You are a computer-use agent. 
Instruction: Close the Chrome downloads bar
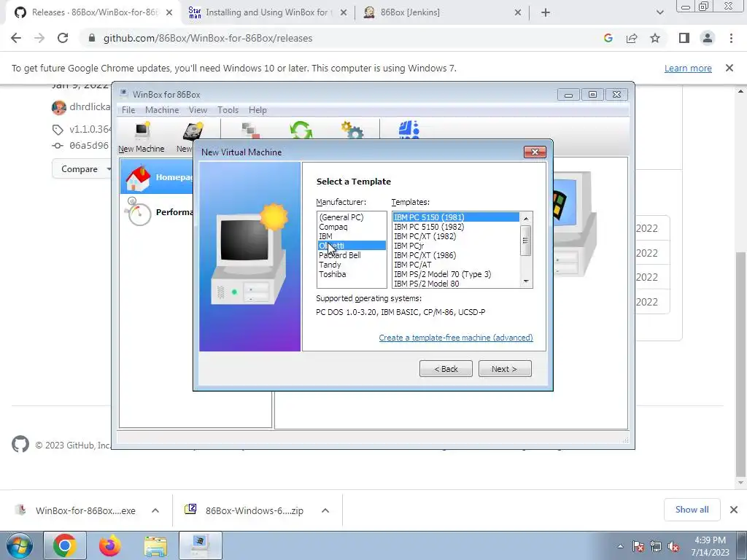pyautogui.click(x=734, y=510)
